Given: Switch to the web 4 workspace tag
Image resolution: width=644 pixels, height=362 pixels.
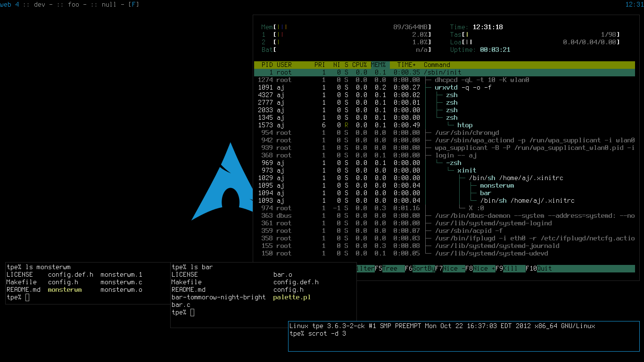Looking at the screenshot, I should [9, 4].
